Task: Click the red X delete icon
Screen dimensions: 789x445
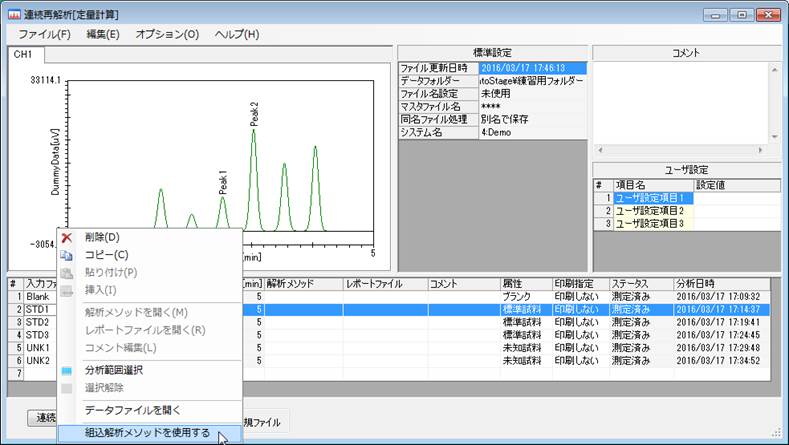Action: click(x=67, y=237)
